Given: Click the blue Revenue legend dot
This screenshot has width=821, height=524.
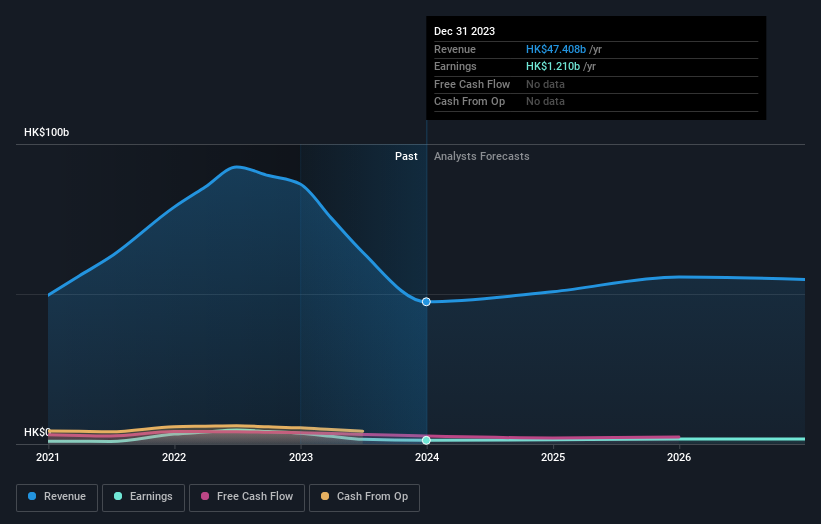Looking at the screenshot, I should point(32,496).
